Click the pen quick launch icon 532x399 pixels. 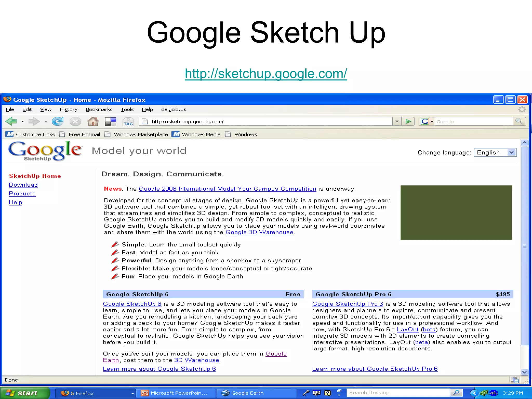(x=306, y=393)
